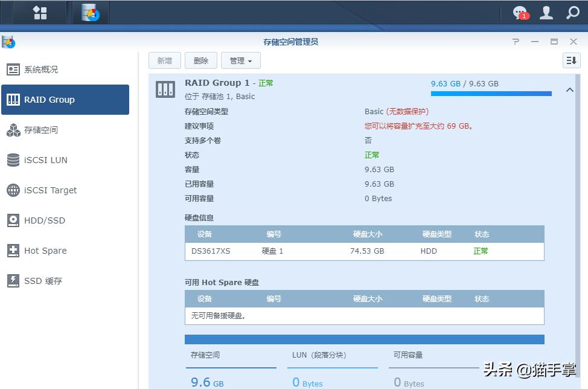Open the iSCSI Target section
The image size is (588, 389).
[x=45, y=190]
